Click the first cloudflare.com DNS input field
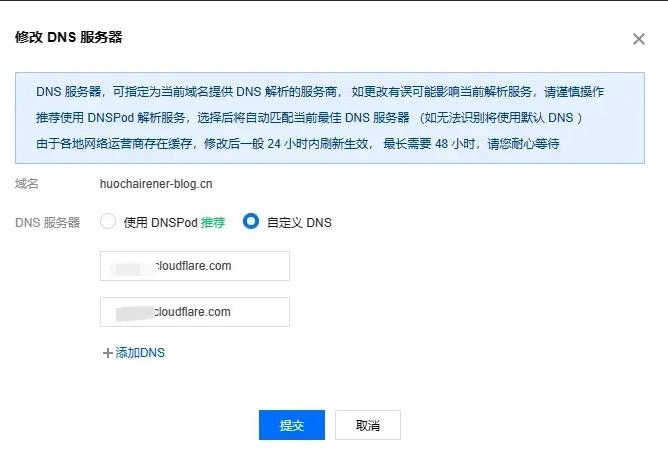Screen dimensions: 668x463 pyautogui.click(x=195, y=266)
